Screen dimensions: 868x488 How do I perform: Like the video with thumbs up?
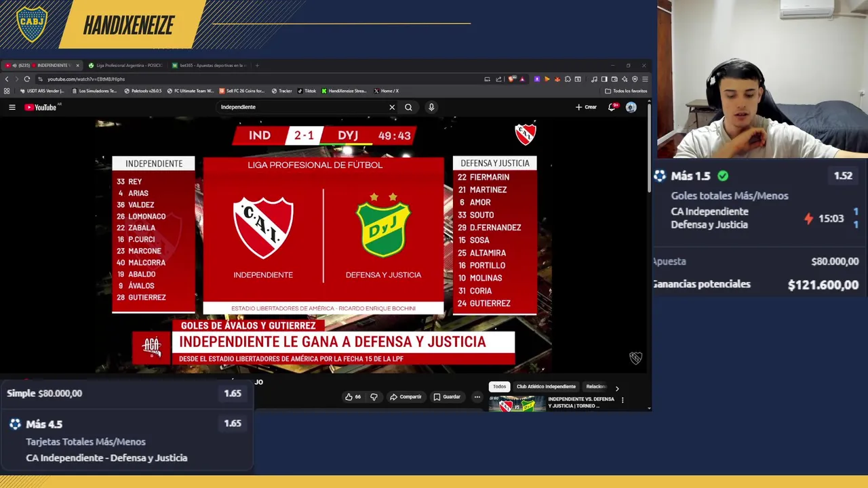[x=353, y=396]
